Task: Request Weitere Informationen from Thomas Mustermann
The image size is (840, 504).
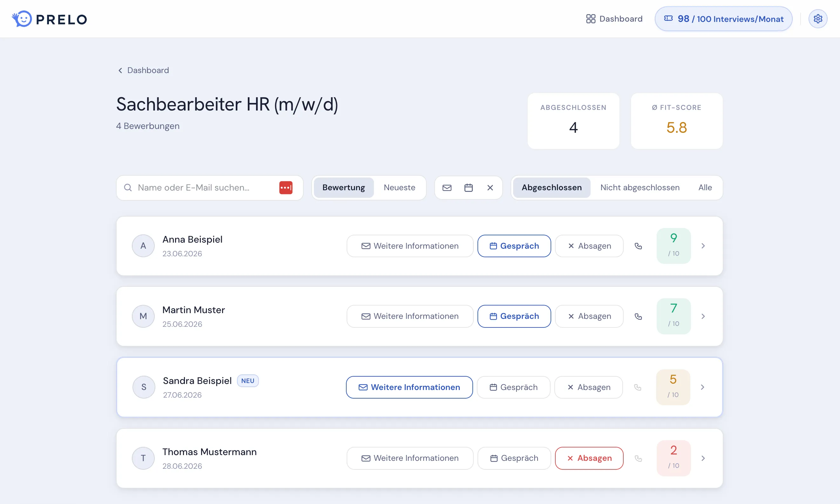Action: 410,458
